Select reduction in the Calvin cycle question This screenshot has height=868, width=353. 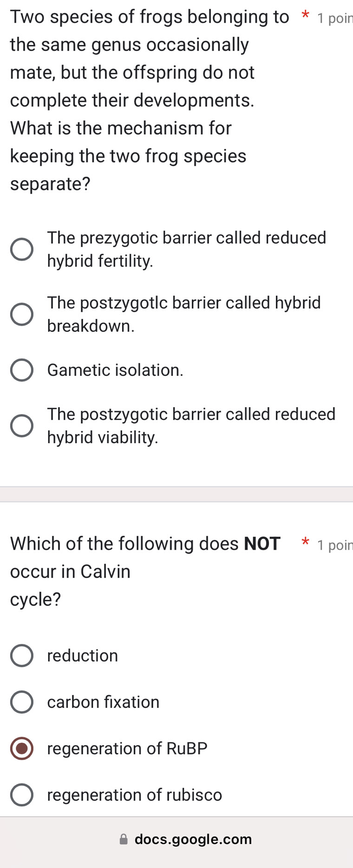(x=21, y=655)
